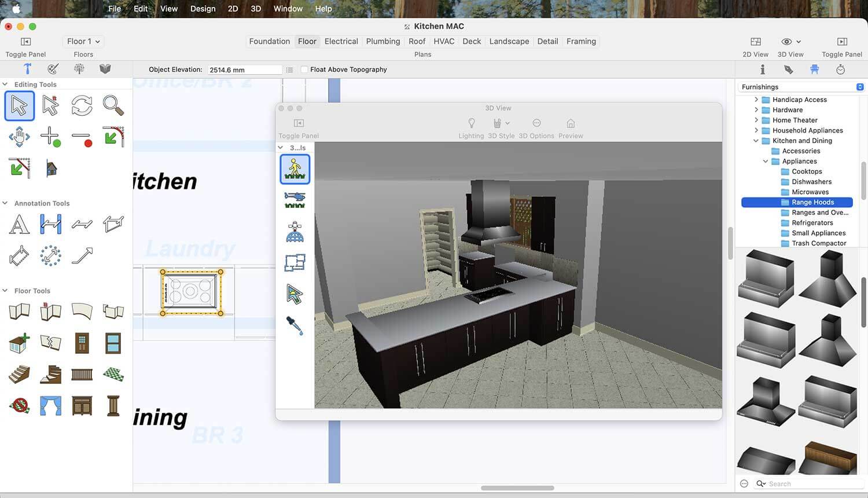Image resolution: width=868 pixels, height=498 pixels.
Task: Activate the Walk Around 3D navigation tool
Action: coord(295,169)
